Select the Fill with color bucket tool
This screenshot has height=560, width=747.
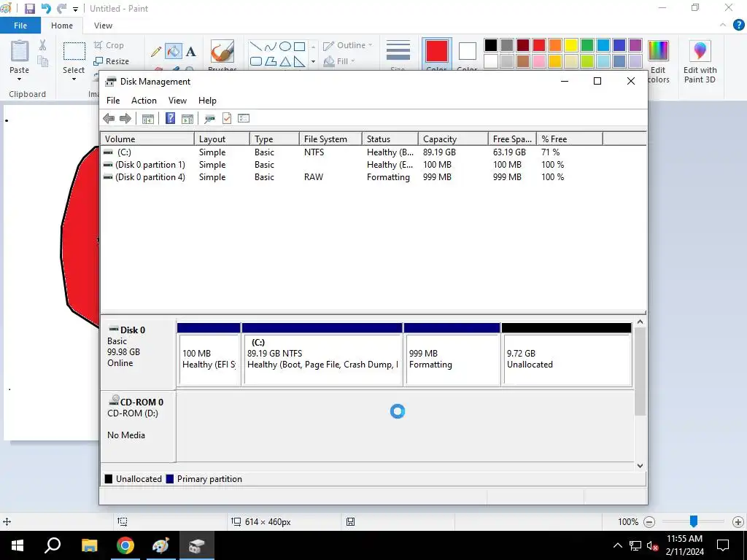click(x=174, y=52)
